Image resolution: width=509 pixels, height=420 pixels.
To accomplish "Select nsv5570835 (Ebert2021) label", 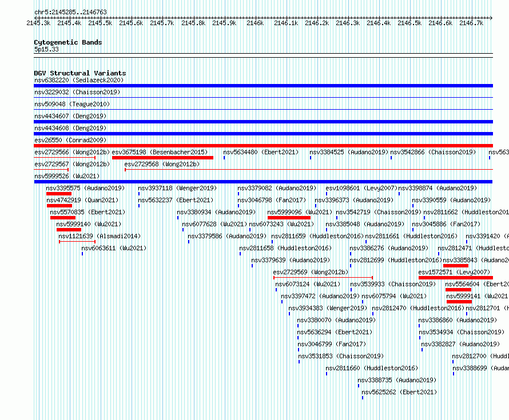I will [x=88, y=212].
